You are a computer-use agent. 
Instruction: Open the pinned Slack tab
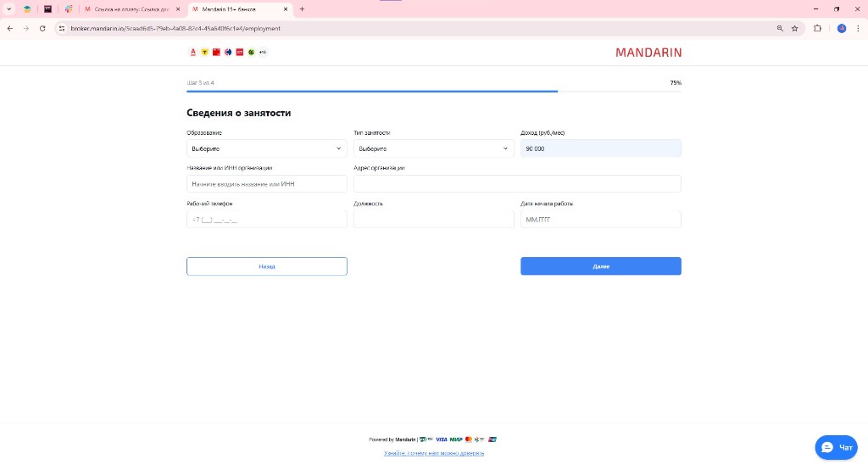[x=69, y=8]
